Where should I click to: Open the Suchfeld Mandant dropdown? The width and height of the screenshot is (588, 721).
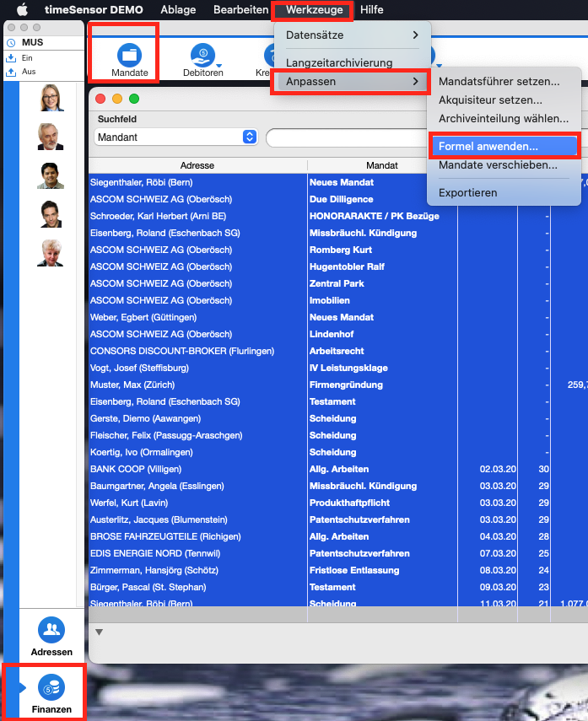175,137
